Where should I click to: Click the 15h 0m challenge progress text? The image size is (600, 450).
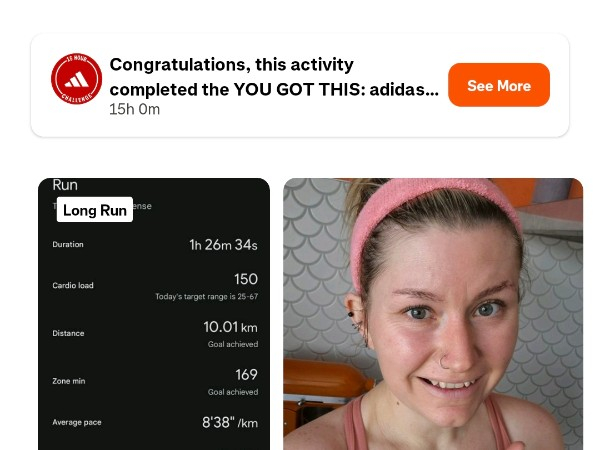134,109
